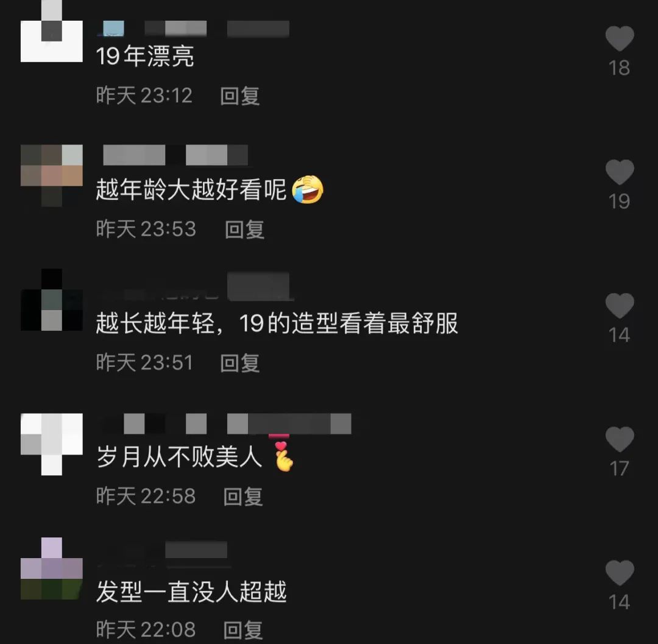
Task: Open avatar next to "岁月从不败美人"
Action: [x=52, y=444]
